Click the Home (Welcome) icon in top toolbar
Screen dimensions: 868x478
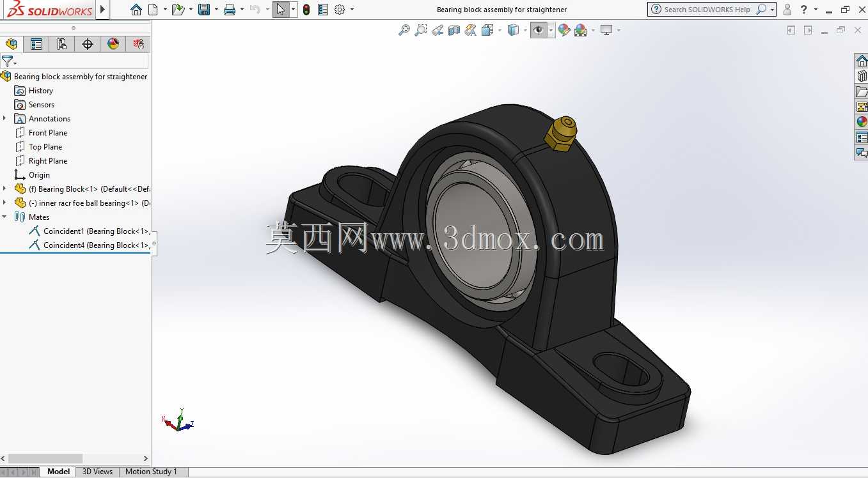point(136,10)
